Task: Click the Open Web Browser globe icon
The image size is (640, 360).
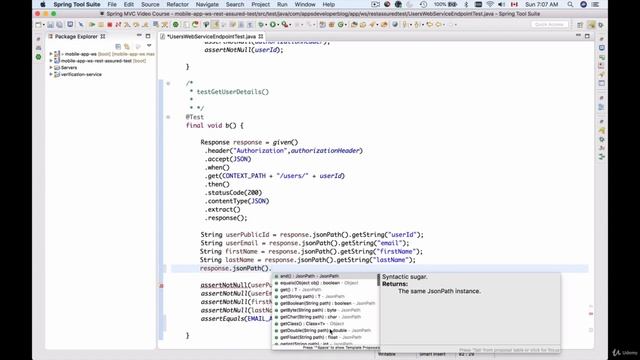Action: pyautogui.click(x=395, y=25)
